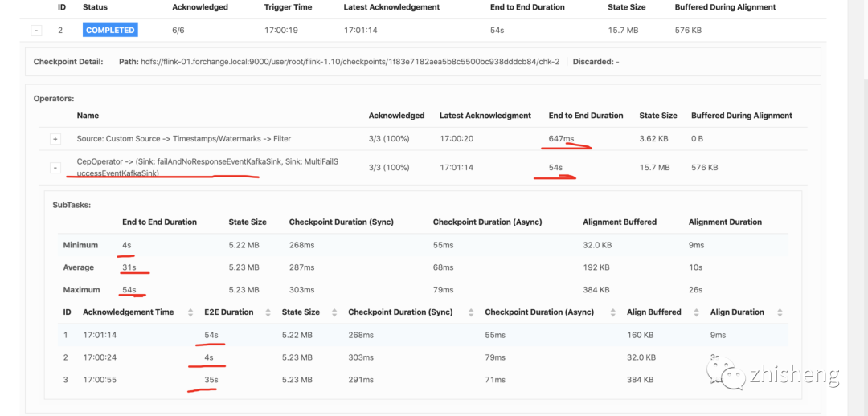This screenshot has width=868, height=416.
Task: Click the 287ms average sync duration
Action: (x=301, y=267)
